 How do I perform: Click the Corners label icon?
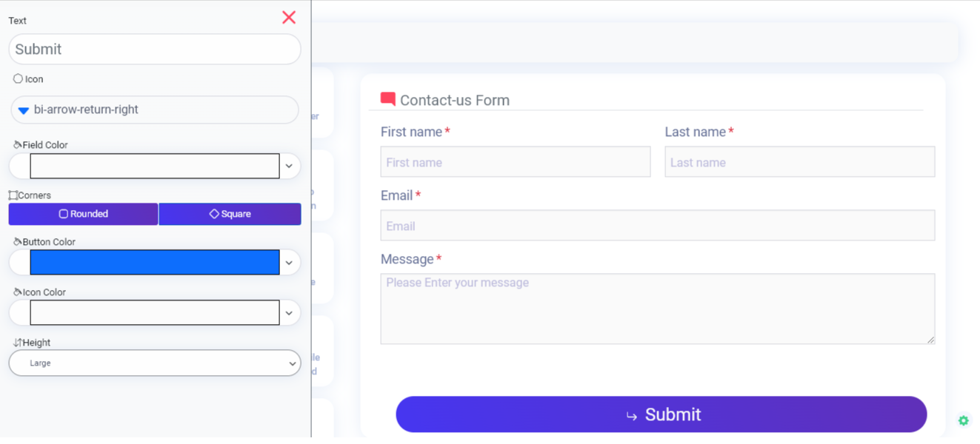[x=13, y=195]
